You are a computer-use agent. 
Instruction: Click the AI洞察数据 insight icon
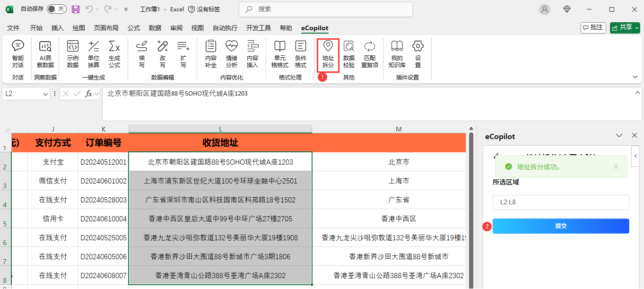[45, 54]
